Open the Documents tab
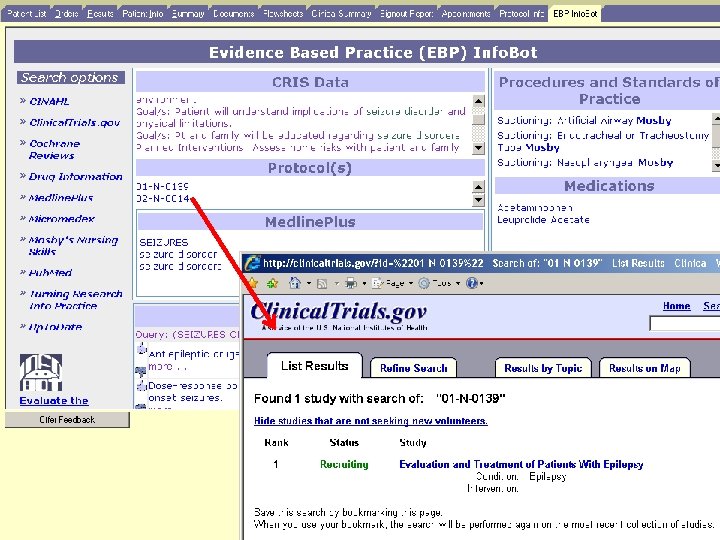This screenshot has width=720, height=540. [233, 14]
